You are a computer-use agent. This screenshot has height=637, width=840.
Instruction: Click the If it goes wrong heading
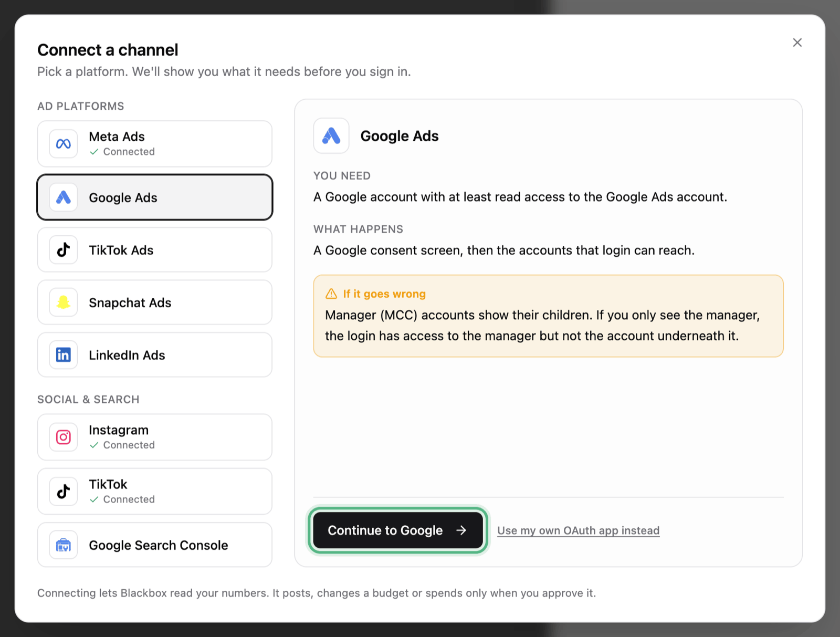[384, 294]
